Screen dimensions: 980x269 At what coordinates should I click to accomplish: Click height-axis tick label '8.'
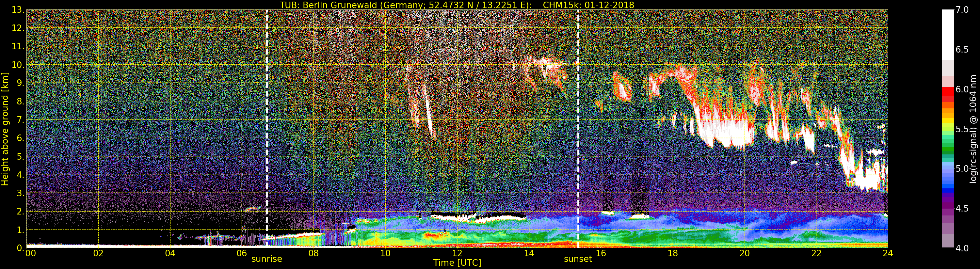pos(20,102)
